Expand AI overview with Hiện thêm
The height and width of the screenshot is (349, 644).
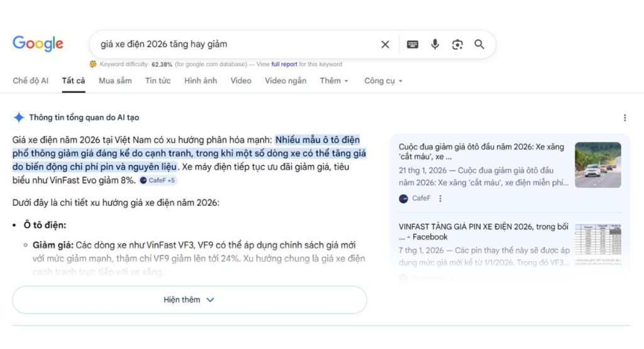tap(189, 300)
